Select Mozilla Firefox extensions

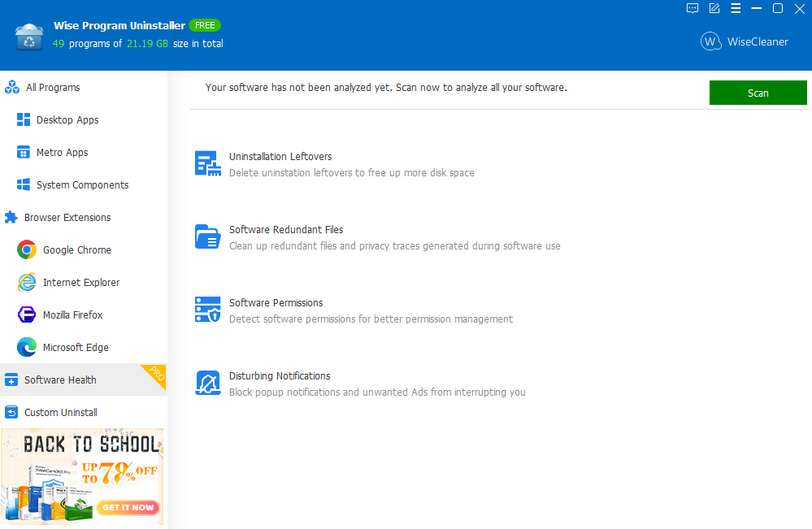[x=72, y=315]
